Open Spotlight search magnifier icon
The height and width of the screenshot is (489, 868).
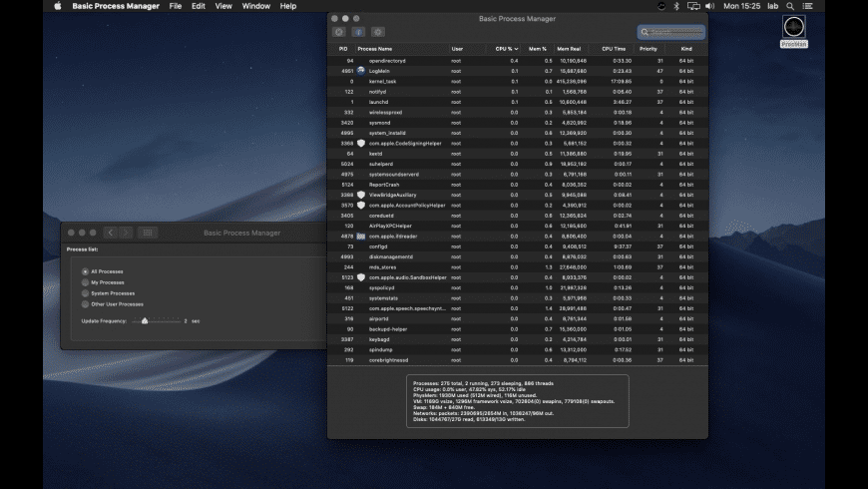(790, 6)
